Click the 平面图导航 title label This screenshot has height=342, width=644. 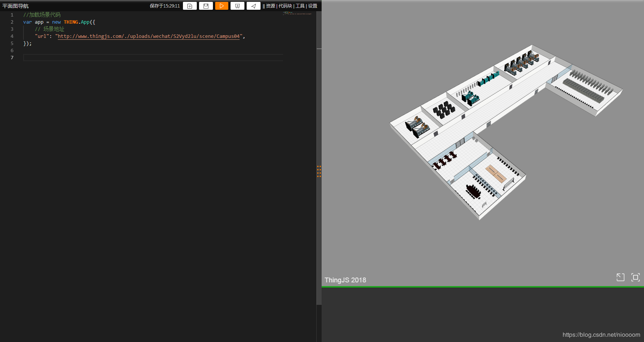coord(15,6)
